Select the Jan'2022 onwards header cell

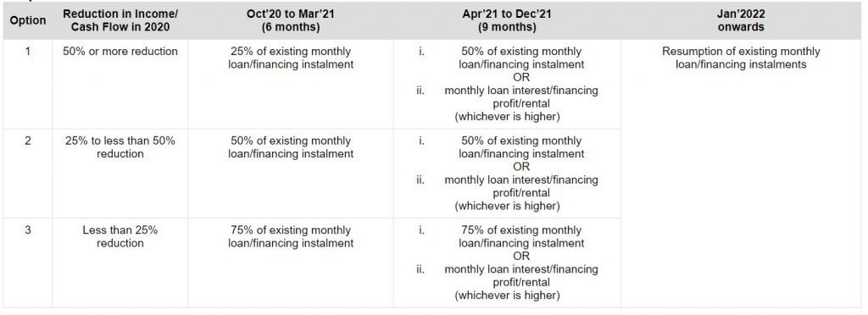pyautogui.click(x=741, y=20)
